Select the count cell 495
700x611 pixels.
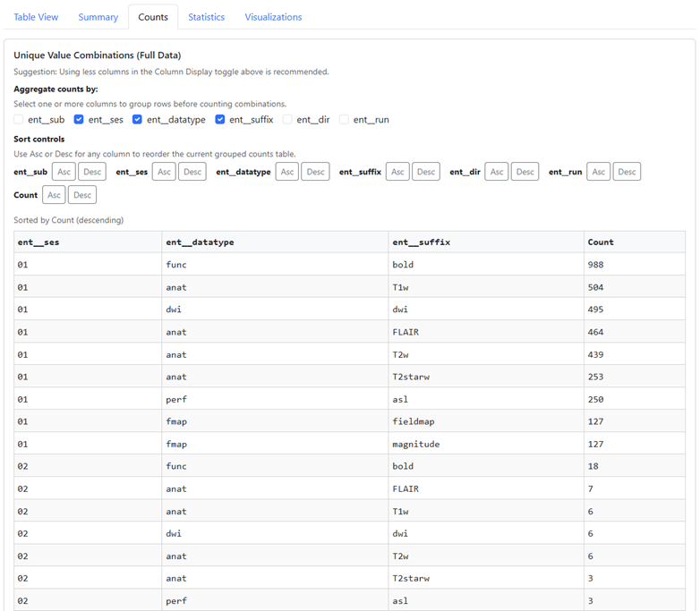click(x=635, y=310)
